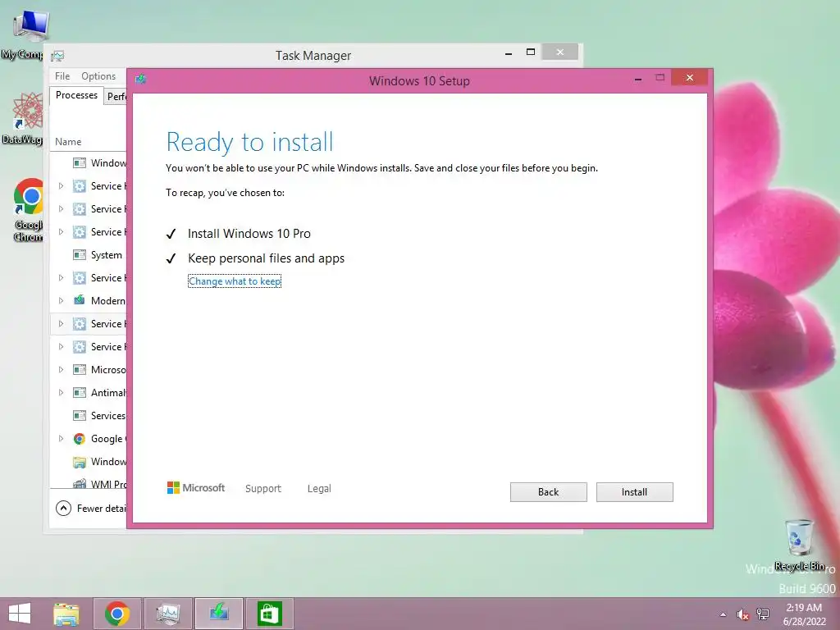Select the Google Chrome desktop shortcut
Screen dimensions: 840x630
pos(29,210)
